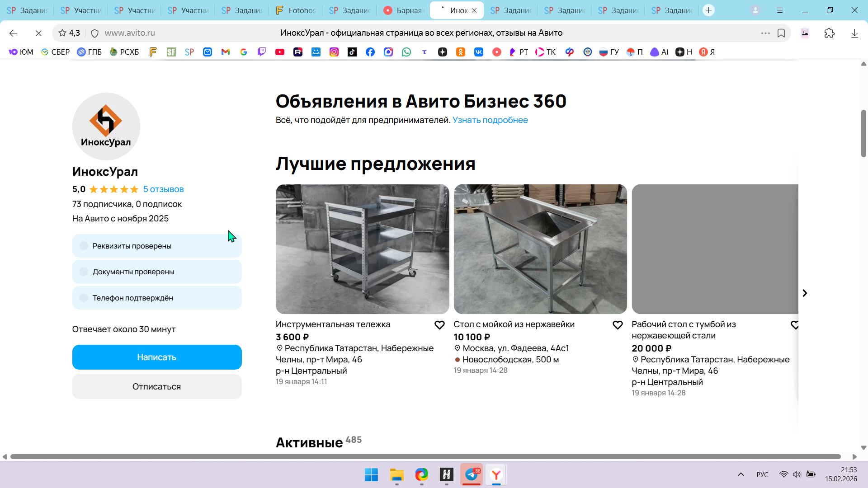The image size is (868, 488).
Task: Open the stainless sink table thumbnail
Action: tap(540, 249)
